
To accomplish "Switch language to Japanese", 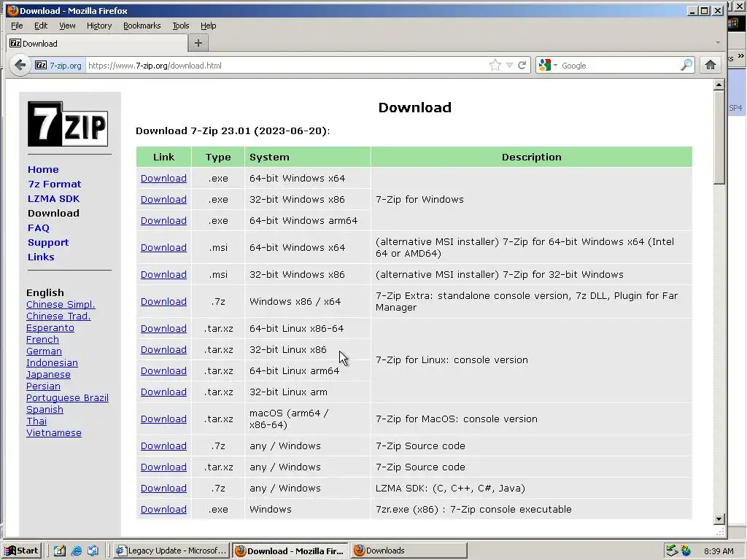I will click(48, 375).
